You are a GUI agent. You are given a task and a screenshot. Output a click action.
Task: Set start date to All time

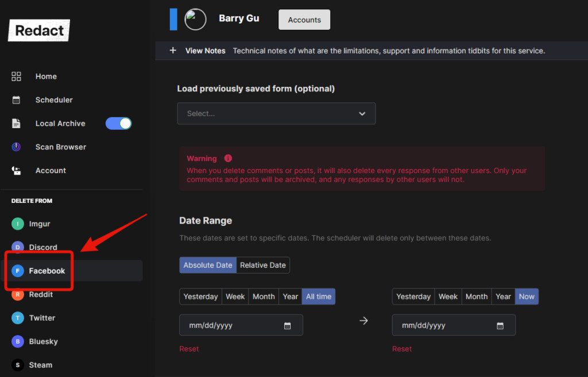(318, 297)
